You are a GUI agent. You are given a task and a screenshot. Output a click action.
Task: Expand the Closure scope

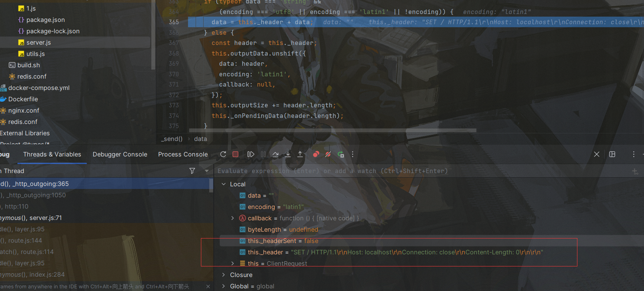[x=224, y=275]
